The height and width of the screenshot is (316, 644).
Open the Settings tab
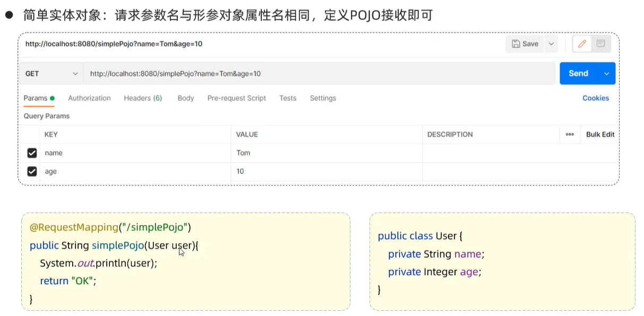click(323, 98)
